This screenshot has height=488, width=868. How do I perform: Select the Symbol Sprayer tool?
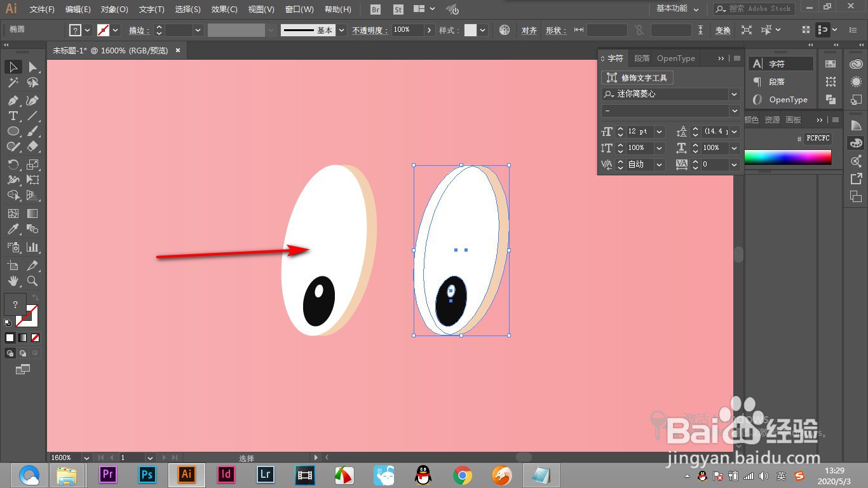(x=13, y=247)
